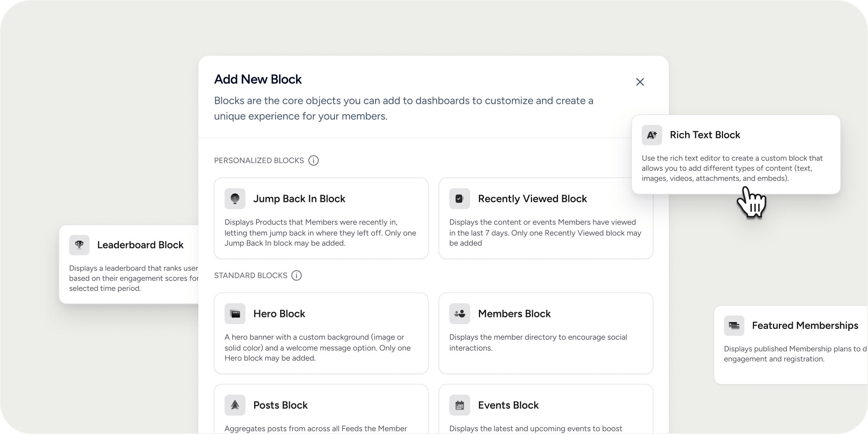Click the Personalized Blocks info icon
Image resolution: width=868 pixels, height=434 pixels.
point(313,160)
